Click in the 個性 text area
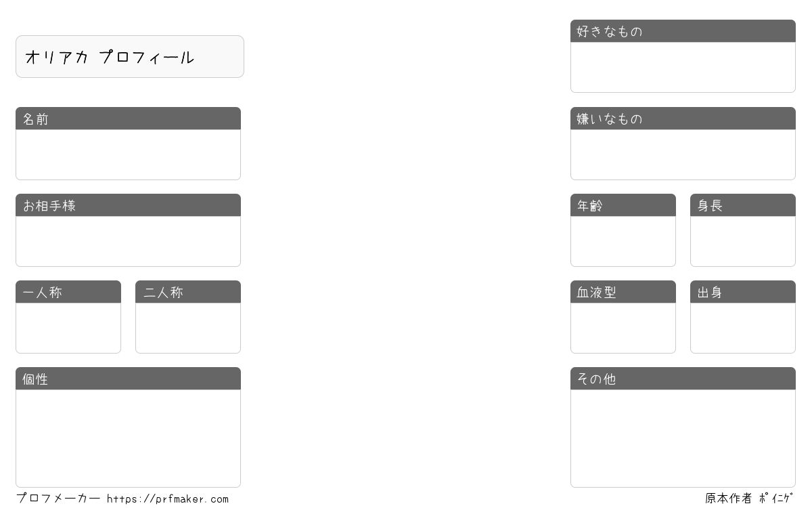Viewport: 812px width, 508px height. click(x=128, y=438)
